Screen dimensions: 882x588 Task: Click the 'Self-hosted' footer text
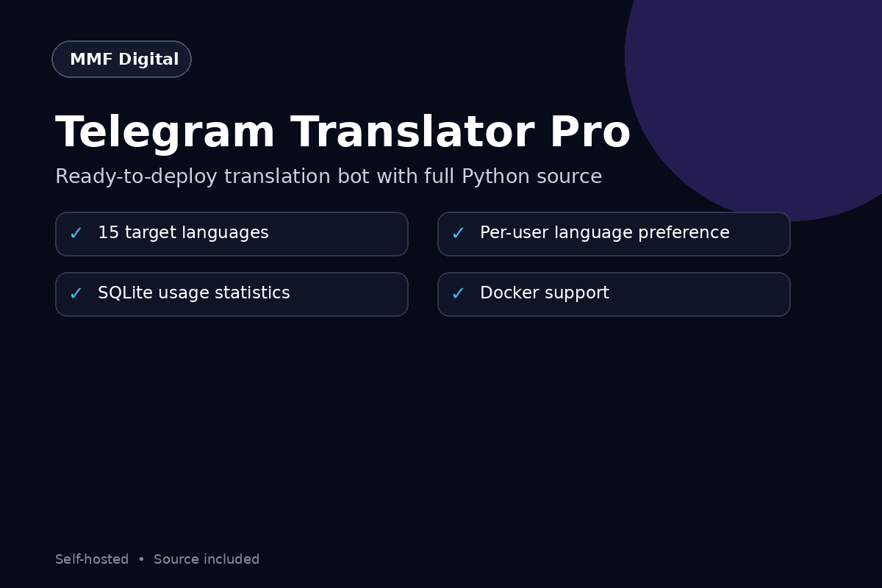[x=92, y=559]
